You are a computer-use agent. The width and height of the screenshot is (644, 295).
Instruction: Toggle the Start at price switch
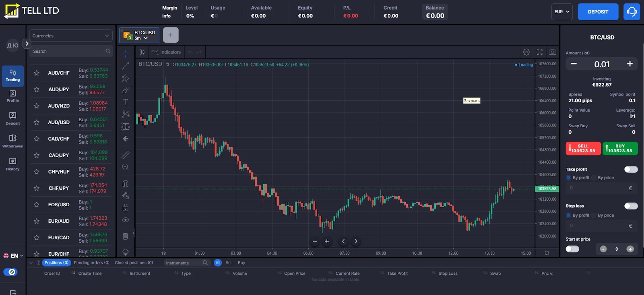572,249
